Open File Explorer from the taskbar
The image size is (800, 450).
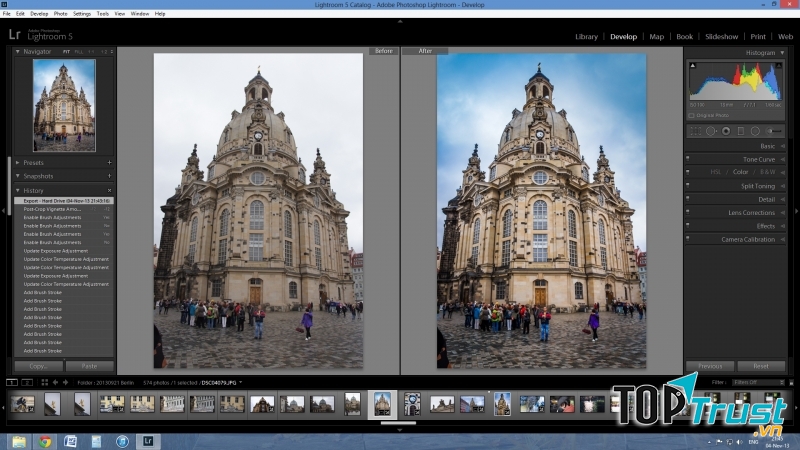click(x=19, y=441)
